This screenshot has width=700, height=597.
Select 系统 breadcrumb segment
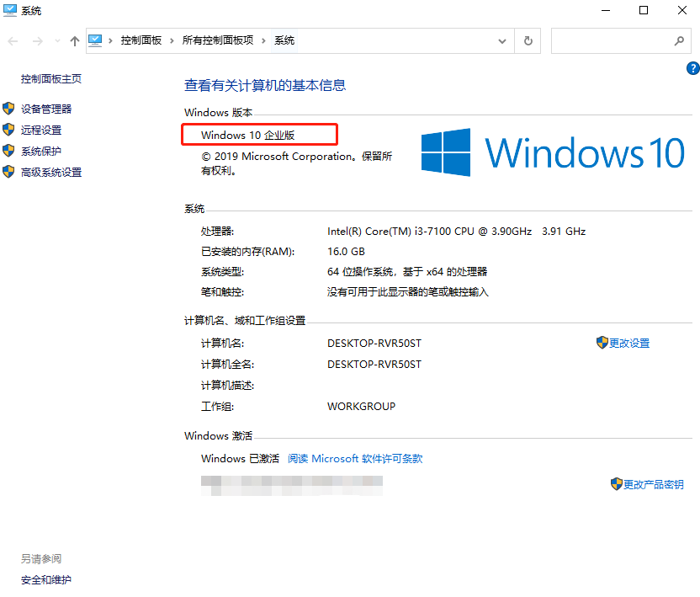pyautogui.click(x=284, y=40)
